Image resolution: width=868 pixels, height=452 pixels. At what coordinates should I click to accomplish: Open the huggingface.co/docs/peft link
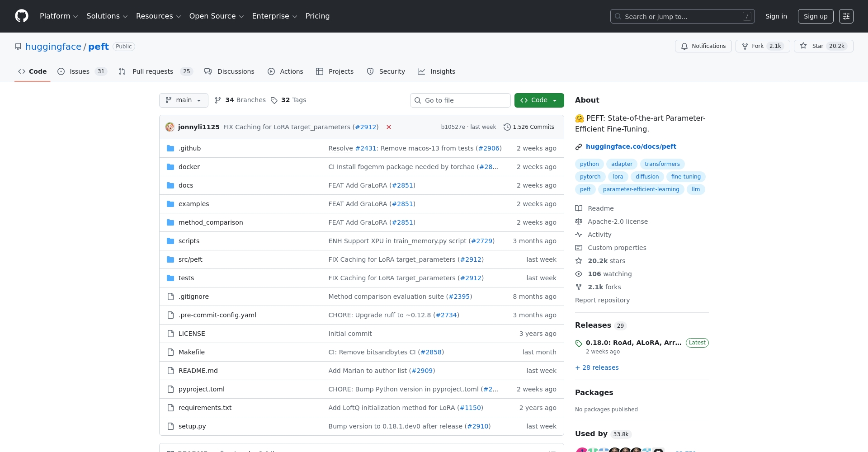point(631,146)
